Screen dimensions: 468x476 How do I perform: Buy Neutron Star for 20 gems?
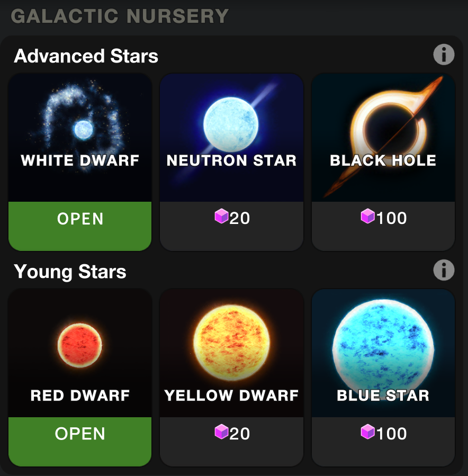(x=231, y=226)
